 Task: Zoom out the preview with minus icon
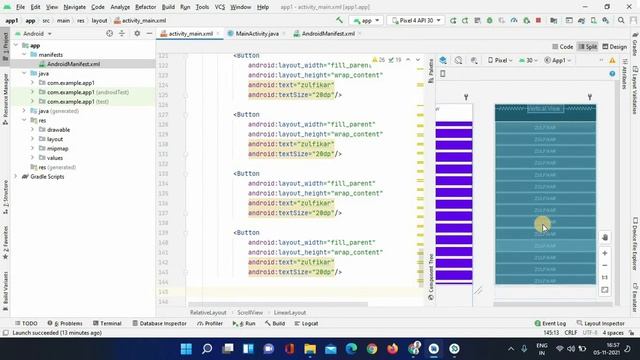tap(605, 265)
